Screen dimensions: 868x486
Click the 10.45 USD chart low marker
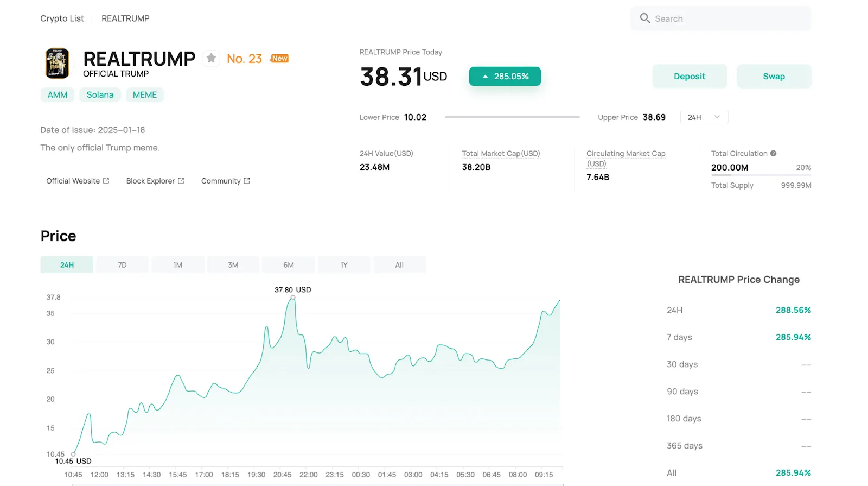73,454
